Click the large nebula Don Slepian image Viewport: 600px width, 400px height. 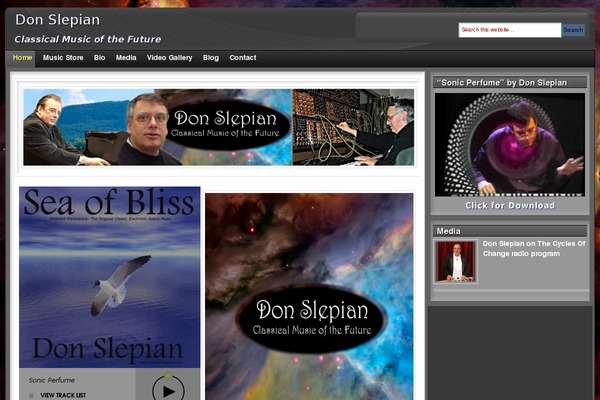tap(309, 297)
